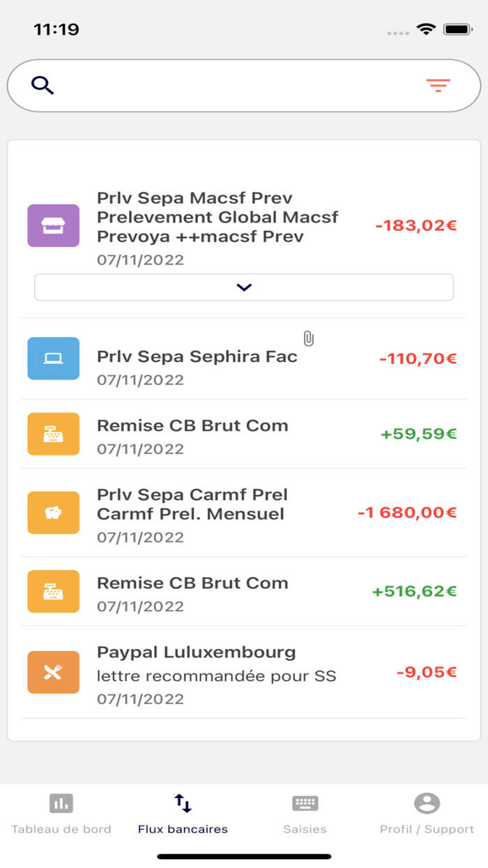The image size is (488, 868).
Task: Select the -1 680,00€ Carmf amount
Action: 407,513
